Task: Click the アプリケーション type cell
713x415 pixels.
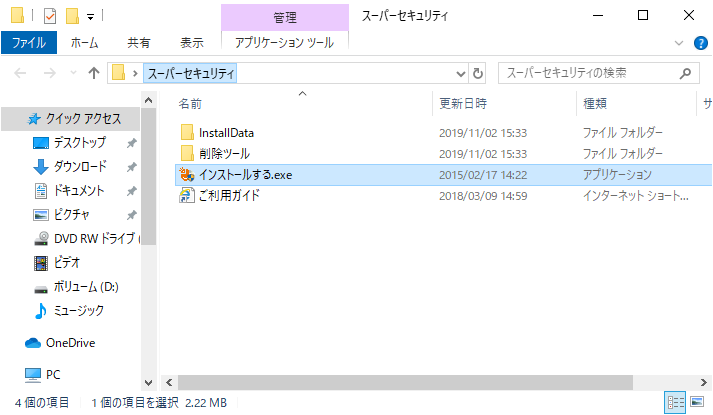Action: tap(618, 175)
